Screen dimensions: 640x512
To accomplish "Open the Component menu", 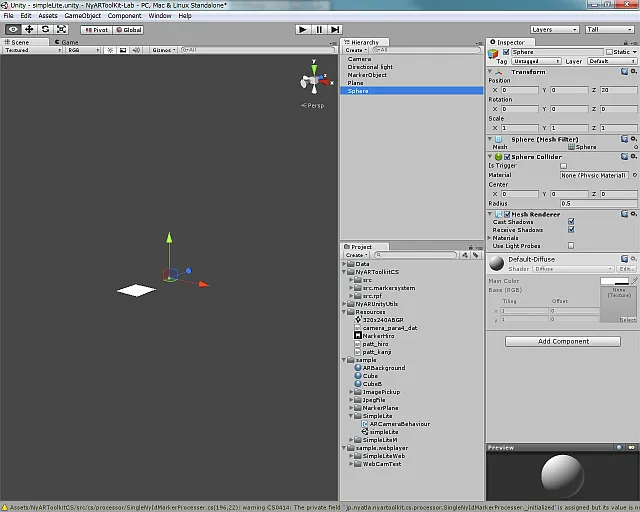I will tap(124, 16).
